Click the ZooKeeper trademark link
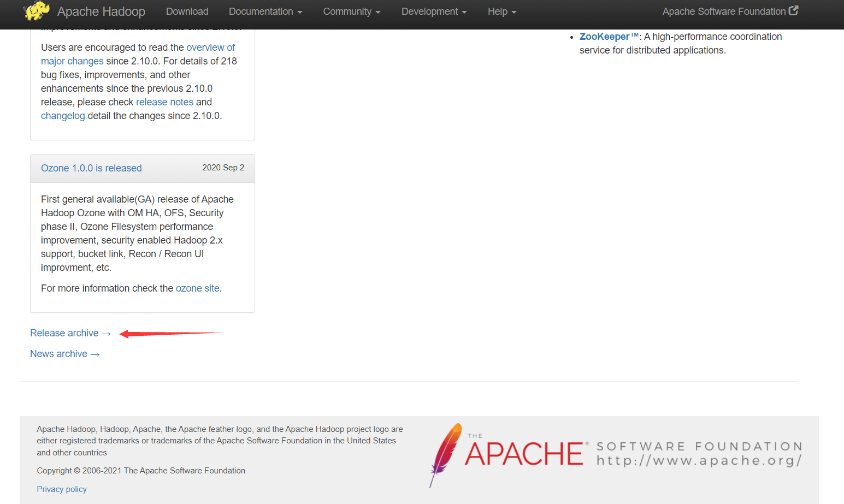The width and height of the screenshot is (844, 504). coord(608,36)
